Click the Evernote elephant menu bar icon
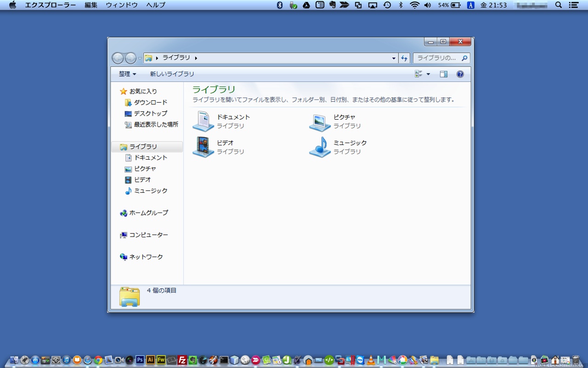The height and width of the screenshot is (368, 588). tap(333, 5)
